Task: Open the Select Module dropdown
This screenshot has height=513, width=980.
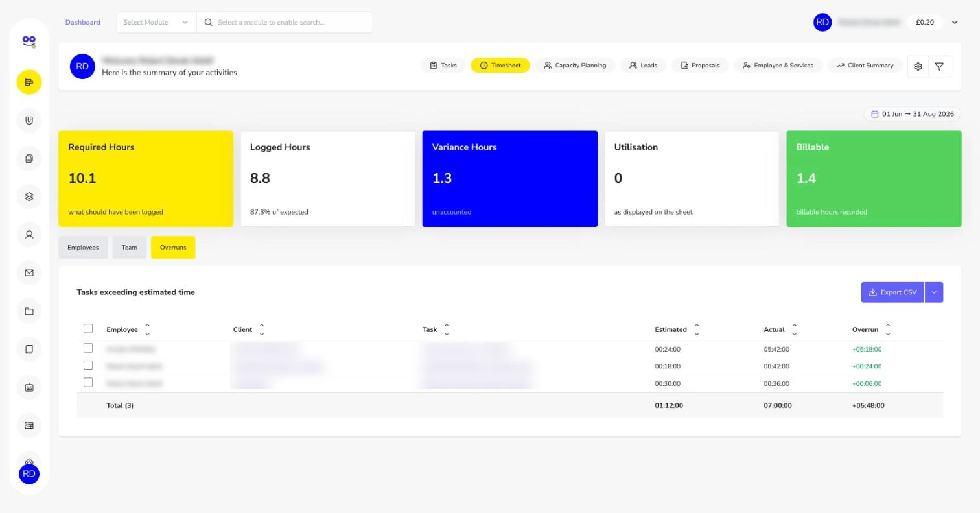Action: pos(156,22)
